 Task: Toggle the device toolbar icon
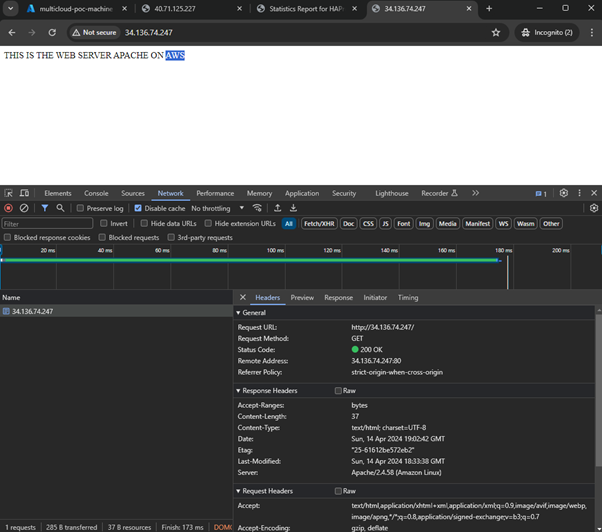click(24, 193)
